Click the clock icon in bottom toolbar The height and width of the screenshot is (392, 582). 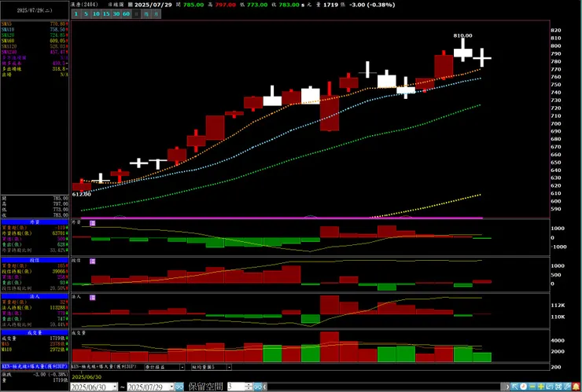tap(523, 387)
